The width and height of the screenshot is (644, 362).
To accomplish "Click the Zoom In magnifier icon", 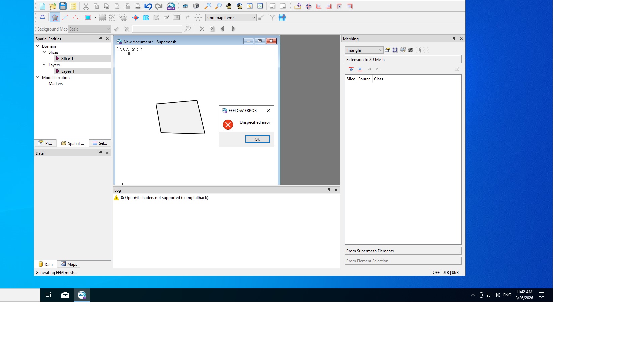I will 208,6.
